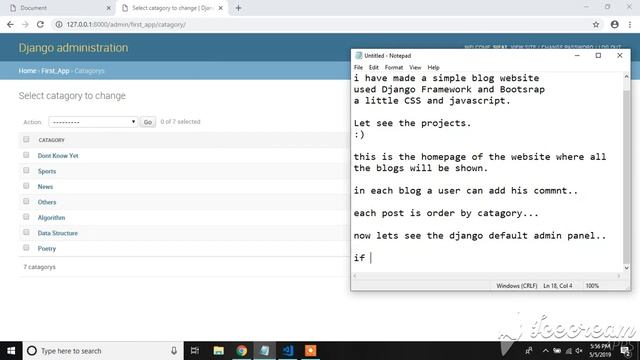Go forward in the Chrome browser

25,24
